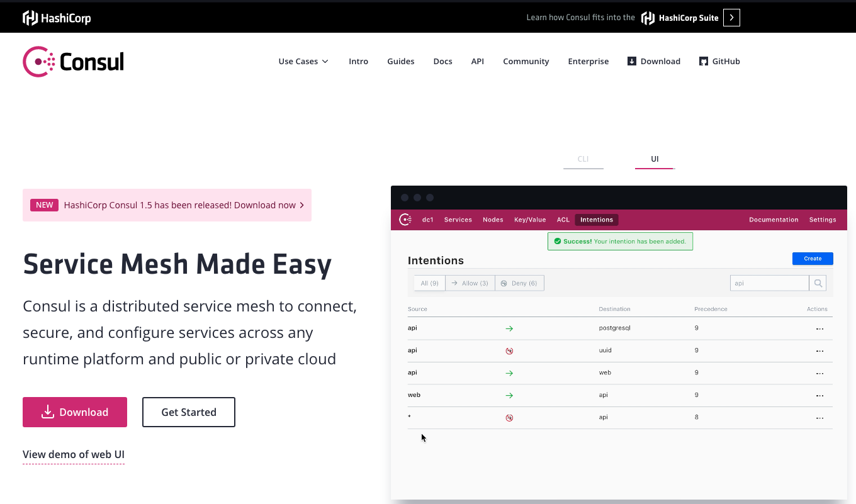This screenshot has height=504, width=856.
Task: Click the search magnifier in Intentions filter
Action: [x=818, y=283]
